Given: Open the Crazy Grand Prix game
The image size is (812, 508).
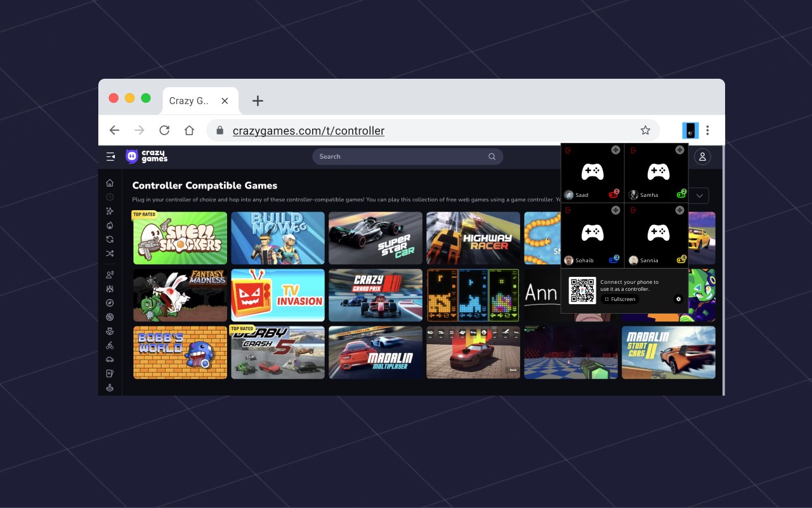Looking at the screenshot, I should coord(376,295).
